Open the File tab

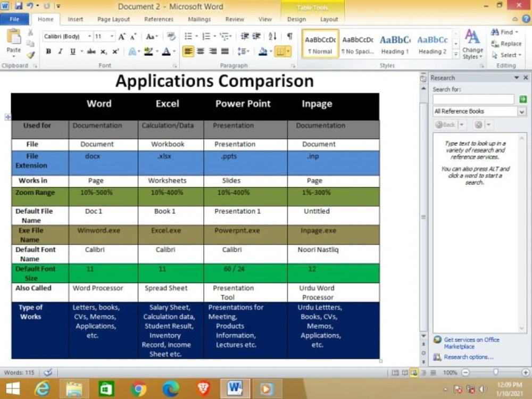coord(14,19)
